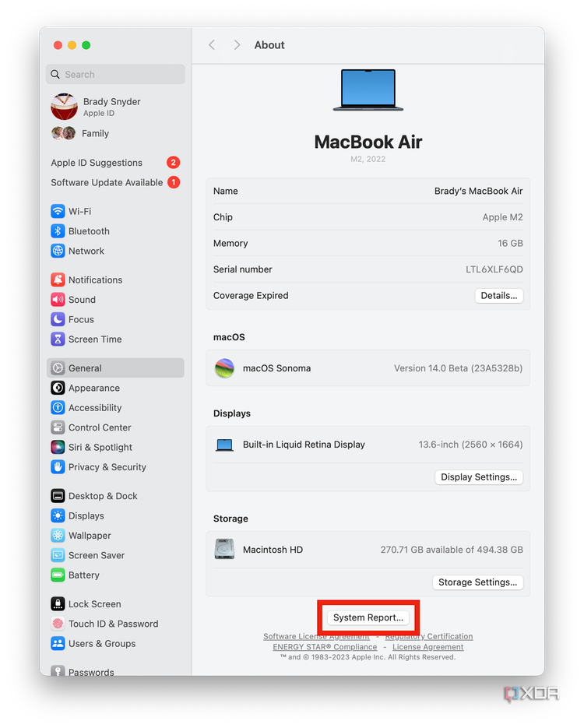The image size is (584, 728).
Task: Open the Appearance icon
Action: click(58, 389)
